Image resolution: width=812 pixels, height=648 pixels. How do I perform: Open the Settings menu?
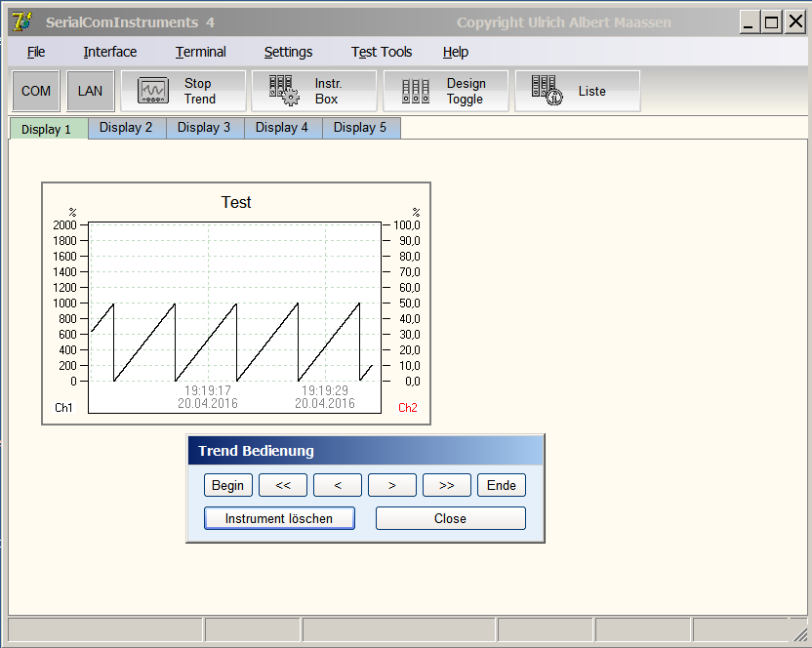point(289,52)
